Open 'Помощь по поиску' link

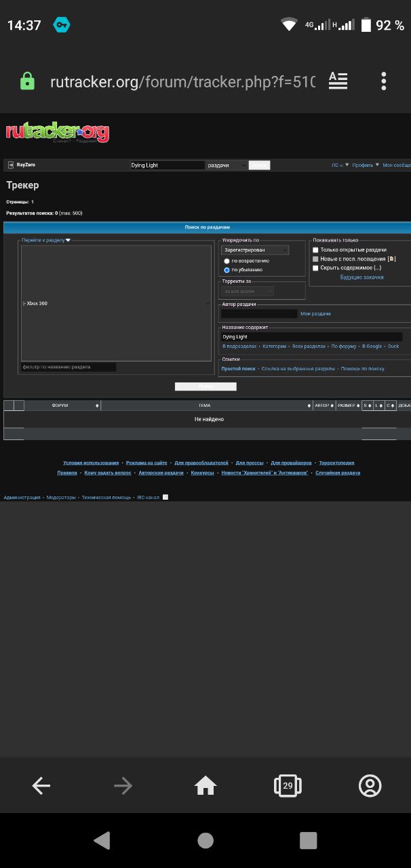pos(363,369)
